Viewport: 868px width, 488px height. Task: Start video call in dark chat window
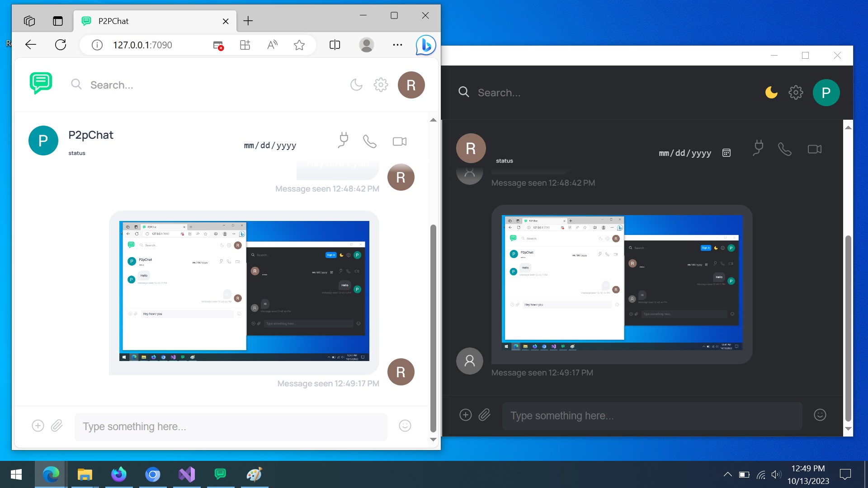click(x=814, y=149)
